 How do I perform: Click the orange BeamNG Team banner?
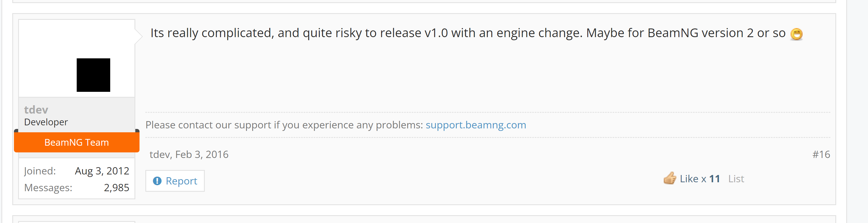coord(76,142)
